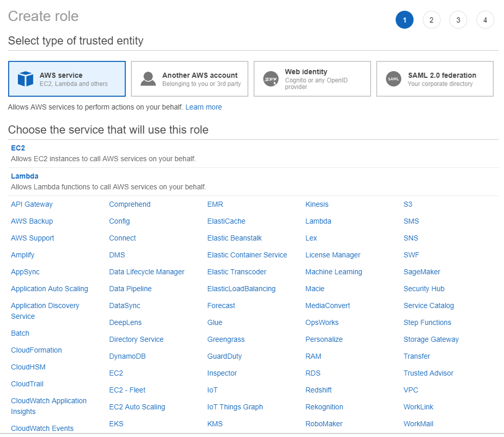This screenshot has width=504, height=437.
Task: Click the Another AWS account person icon
Action: 148,79
